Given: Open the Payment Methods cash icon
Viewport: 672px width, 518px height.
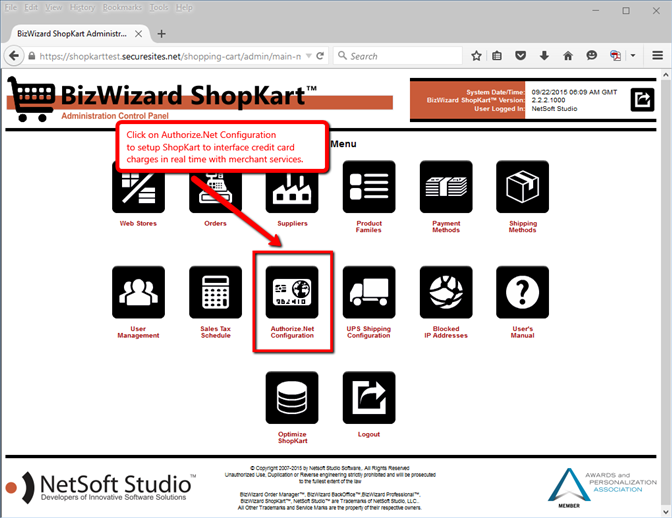Looking at the screenshot, I should pos(446,187).
